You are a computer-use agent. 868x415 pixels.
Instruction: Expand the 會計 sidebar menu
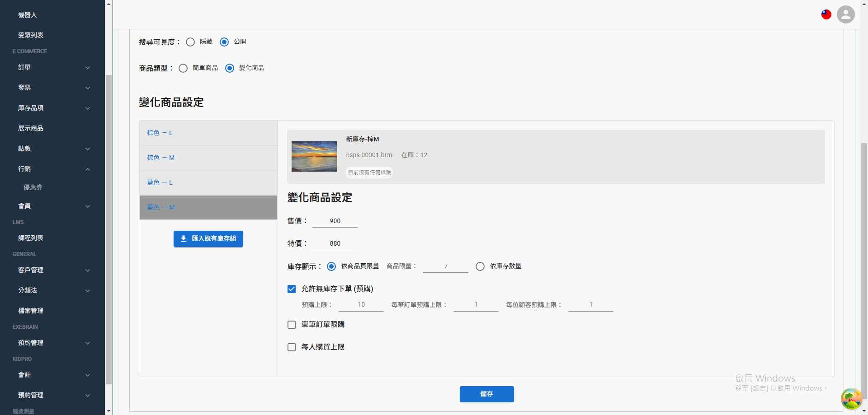tap(52, 375)
